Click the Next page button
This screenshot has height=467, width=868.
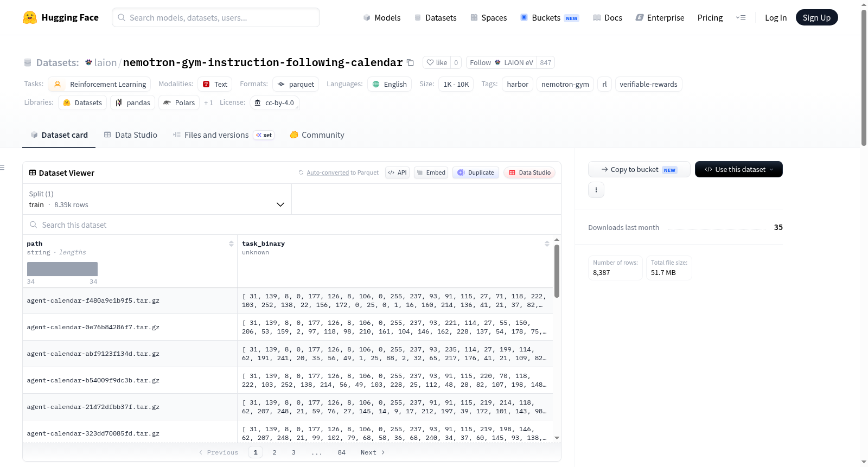click(373, 452)
